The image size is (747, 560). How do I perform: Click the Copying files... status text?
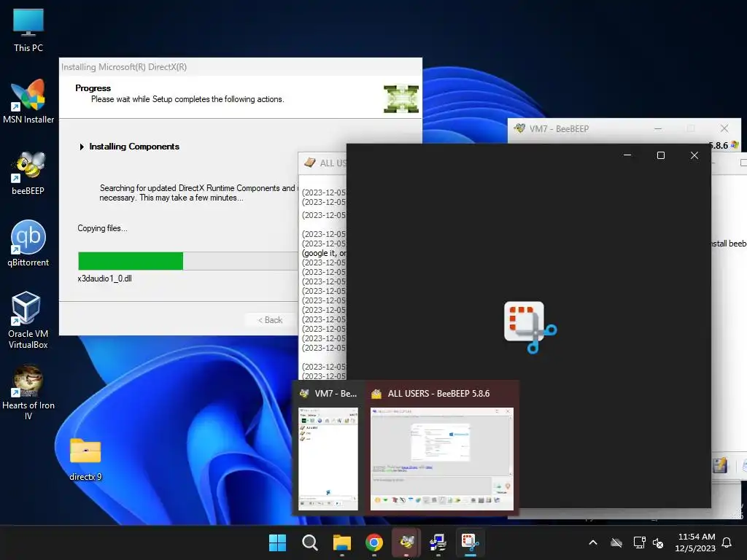coord(102,228)
